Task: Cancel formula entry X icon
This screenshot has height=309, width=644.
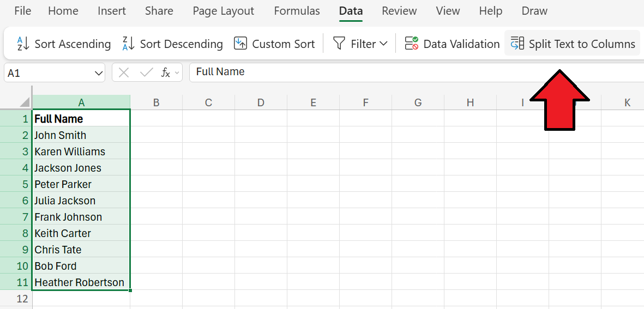Action: pos(124,73)
